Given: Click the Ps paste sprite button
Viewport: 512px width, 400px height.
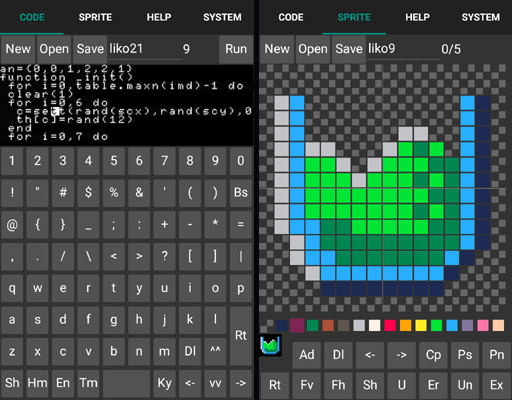Looking at the screenshot, I should (465, 355).
